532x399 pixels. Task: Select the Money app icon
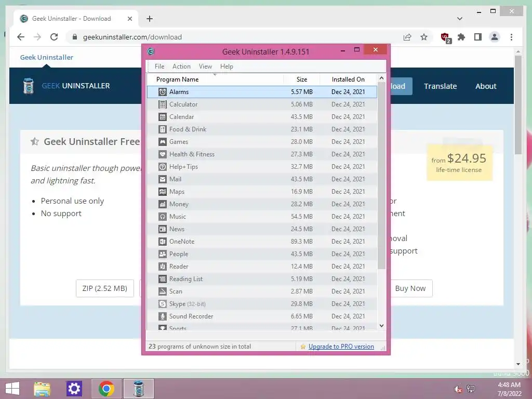click(x=163, y=204)
